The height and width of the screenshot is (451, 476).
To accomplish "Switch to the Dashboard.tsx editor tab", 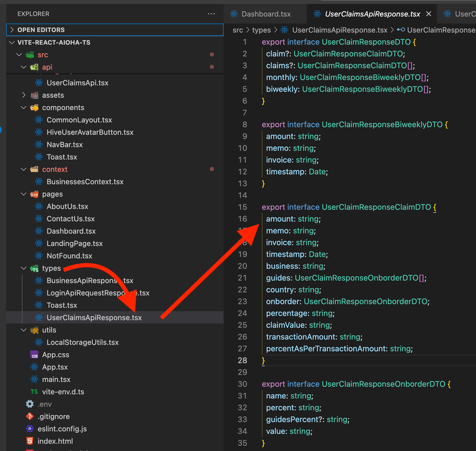I will [x=266, y=14].
